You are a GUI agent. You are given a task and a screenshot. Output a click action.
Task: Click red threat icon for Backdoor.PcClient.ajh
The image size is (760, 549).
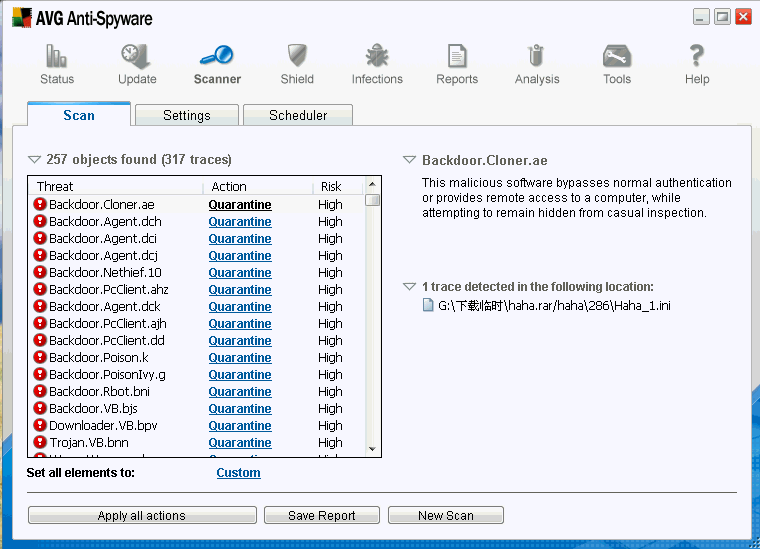click(x=40, y=323)
